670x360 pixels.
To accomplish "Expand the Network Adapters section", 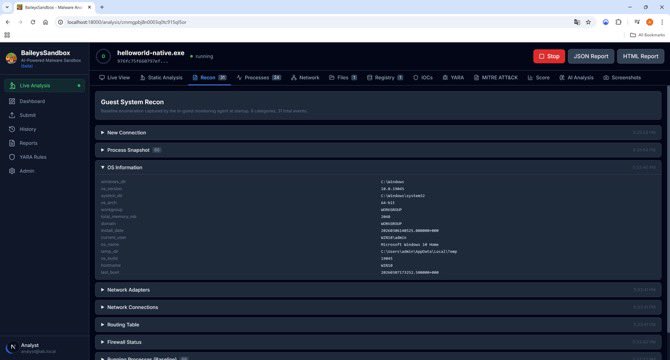I will 378,290.
